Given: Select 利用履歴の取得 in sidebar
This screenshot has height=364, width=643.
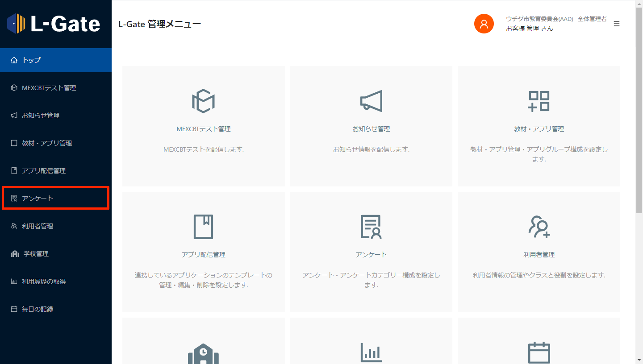Looking at the screenshot, I should tap(43, 281).
